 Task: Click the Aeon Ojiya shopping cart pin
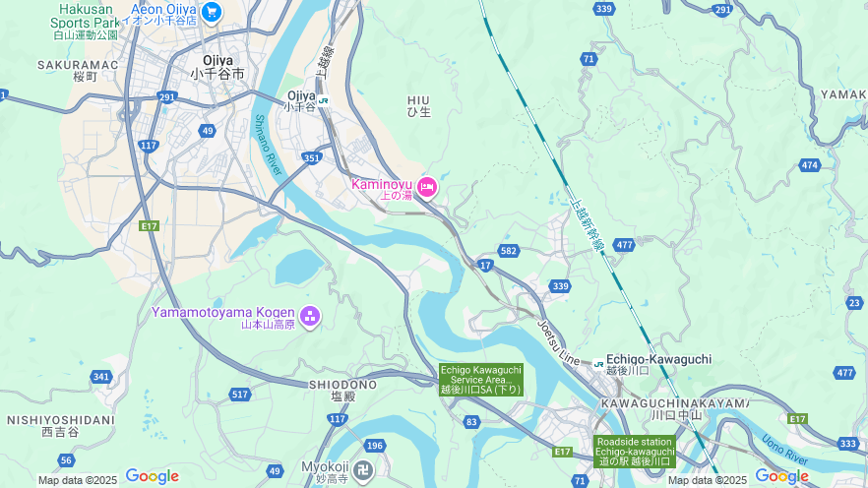[x=211, y=12]
